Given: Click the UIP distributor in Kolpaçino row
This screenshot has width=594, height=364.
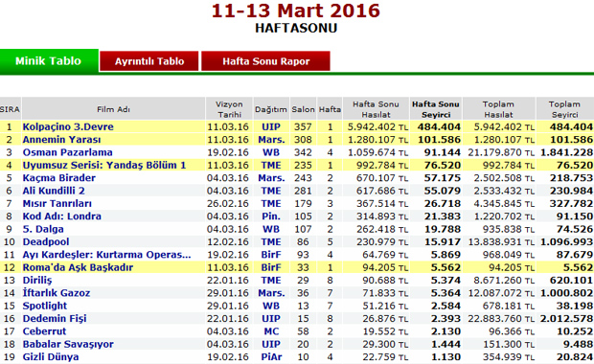Looking at the screenshot, I should [x=271, y=126].
